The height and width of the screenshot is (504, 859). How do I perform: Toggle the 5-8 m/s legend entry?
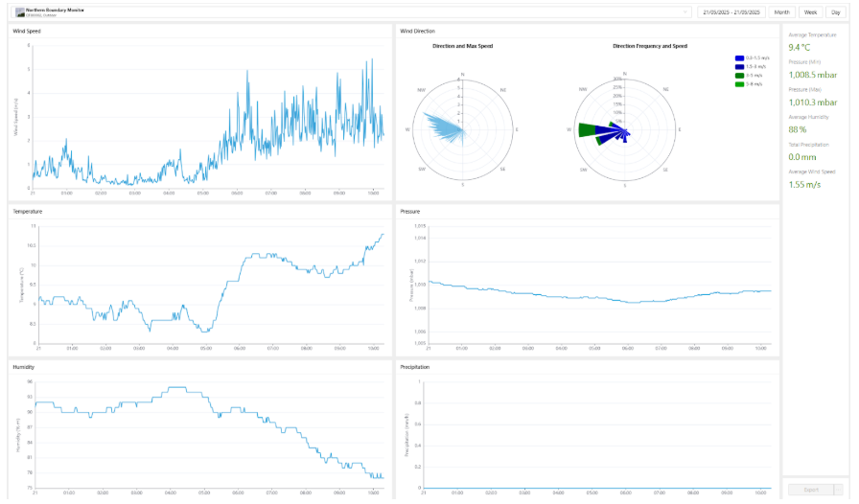749,84
